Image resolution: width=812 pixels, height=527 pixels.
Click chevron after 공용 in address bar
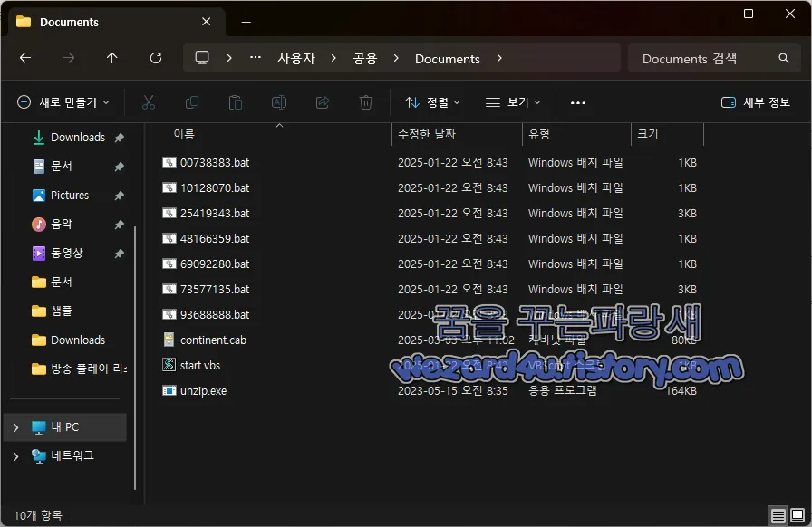tap(396, 59)
